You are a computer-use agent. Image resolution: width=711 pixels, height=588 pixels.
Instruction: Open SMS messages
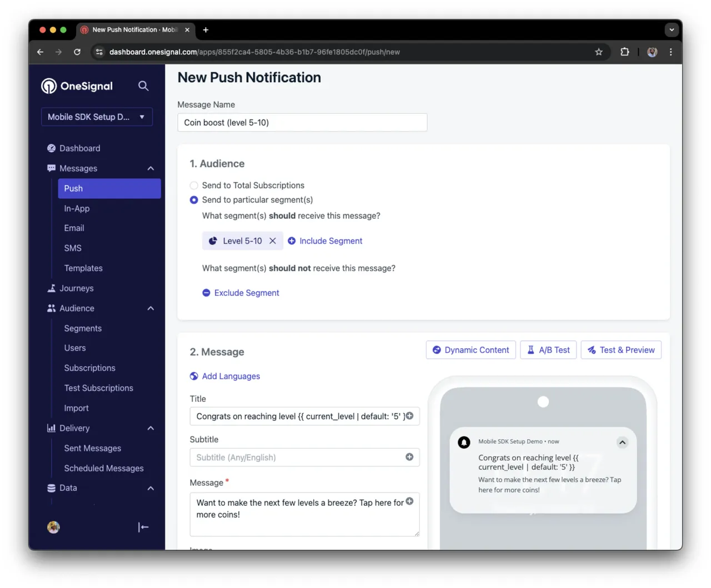point(73,248)
